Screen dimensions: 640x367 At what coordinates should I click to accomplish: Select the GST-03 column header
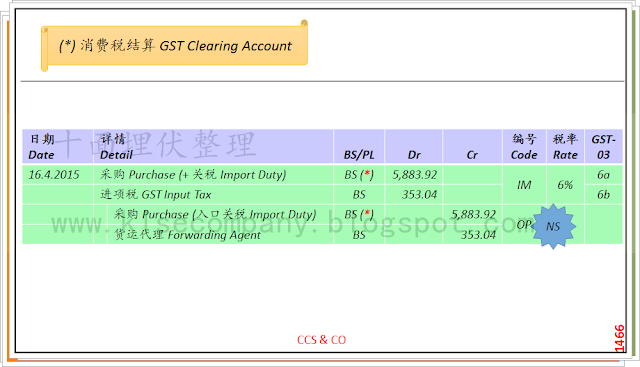[603, 147]
